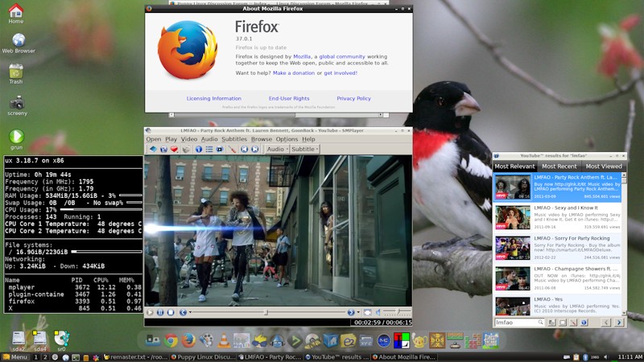Open the sda4 drive icon
The image size is (644, 362).
pyautogui.click(x=39, y=341)
